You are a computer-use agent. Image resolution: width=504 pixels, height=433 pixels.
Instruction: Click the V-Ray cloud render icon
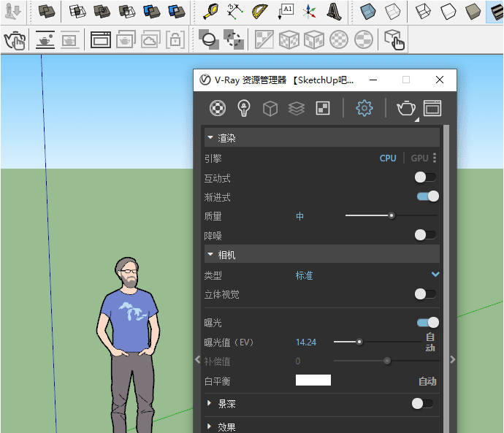[x=150, y=39]
